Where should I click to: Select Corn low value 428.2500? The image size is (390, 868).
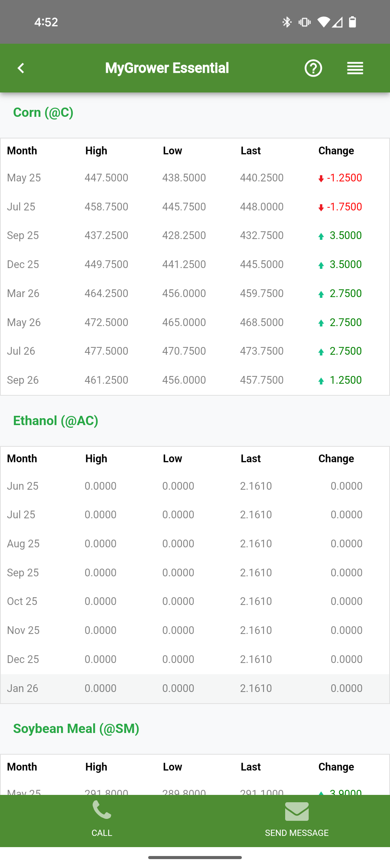tap(184, 235)
